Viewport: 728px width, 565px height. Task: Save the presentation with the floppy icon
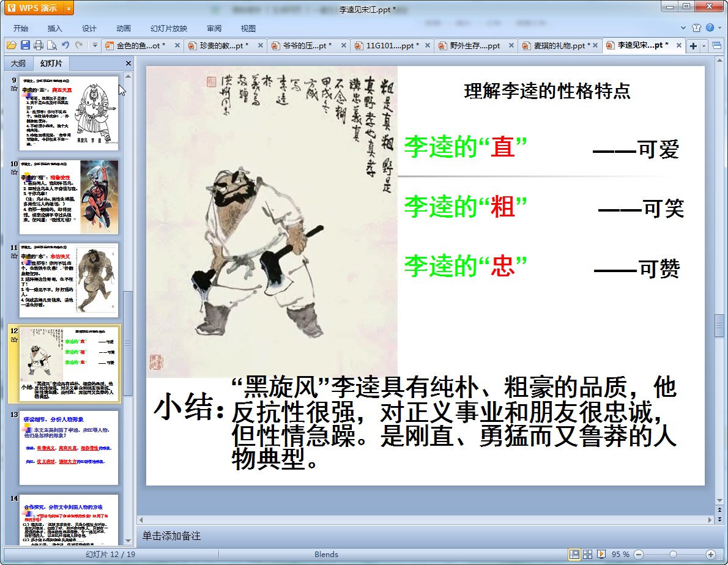(25, 45)
